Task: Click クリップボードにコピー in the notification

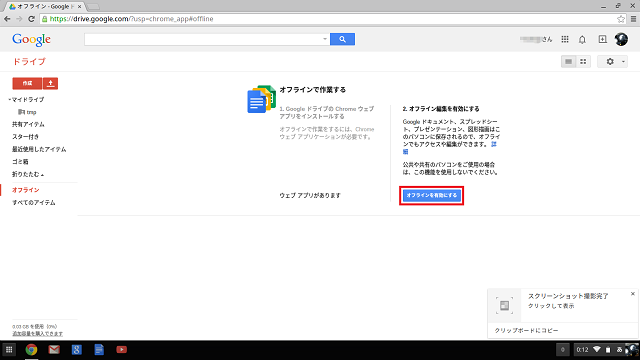Action: tap(527, 331)
